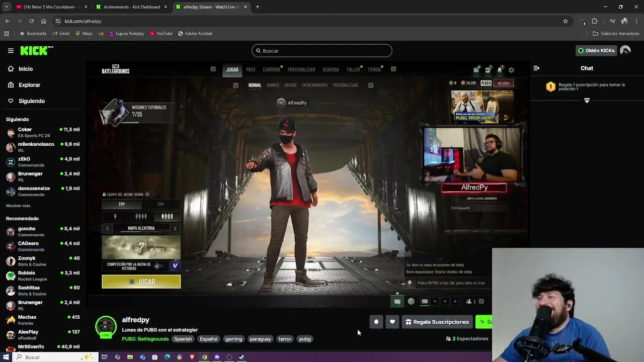Close the alfredpy Stream tab
644x362 pixels.
click(246, 7)
